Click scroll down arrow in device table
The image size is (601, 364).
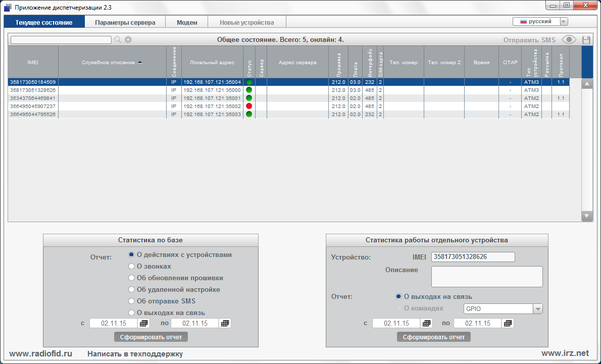[x=587, y=216]
